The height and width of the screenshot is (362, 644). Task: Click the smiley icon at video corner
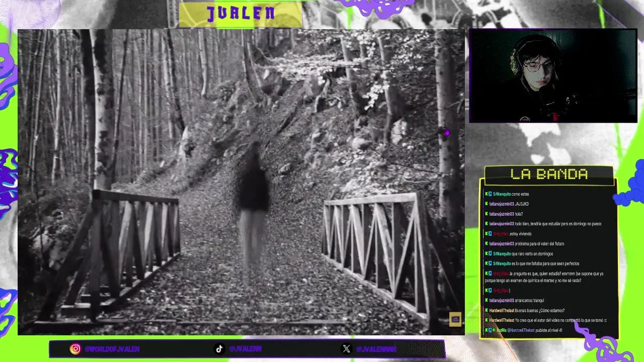coord(455,319)
